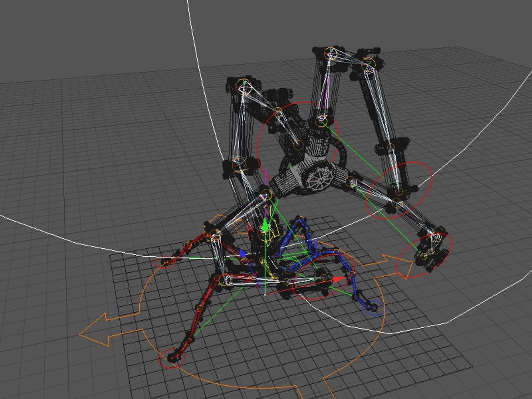Select the small red circle at bottom-left foot tip
This screenshot has height=399, width=532.
171,358
